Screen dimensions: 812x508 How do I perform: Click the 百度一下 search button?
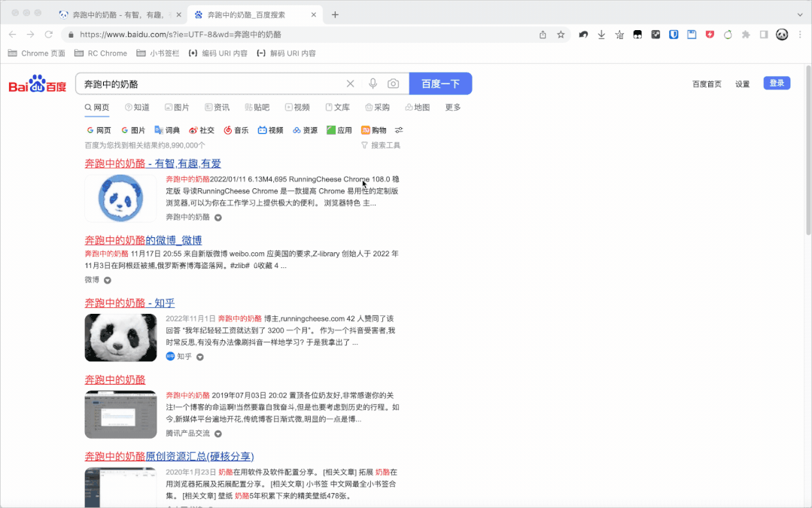(x=441, y=84)
